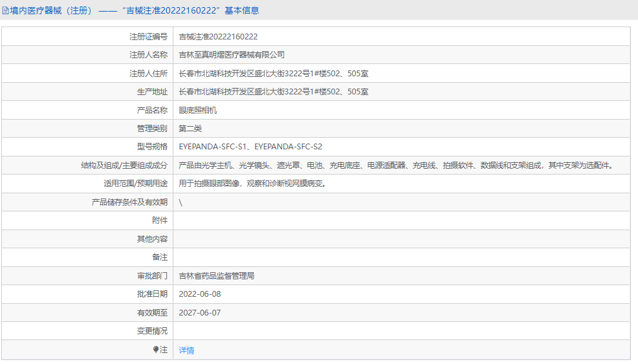Click the 其他内容 label
This screenshot has width=638, height=364.
[x=152, y=239]
